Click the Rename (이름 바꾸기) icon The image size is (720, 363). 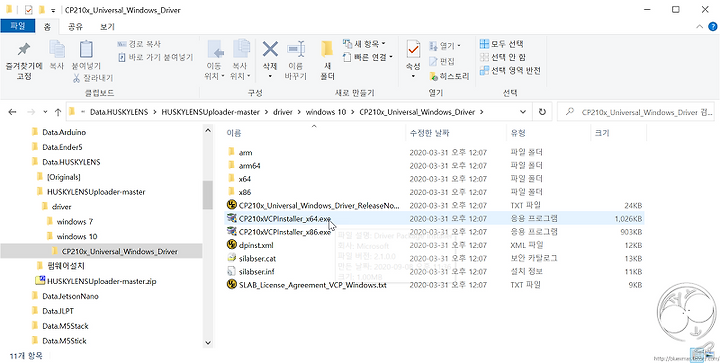[x=296, y=50]
